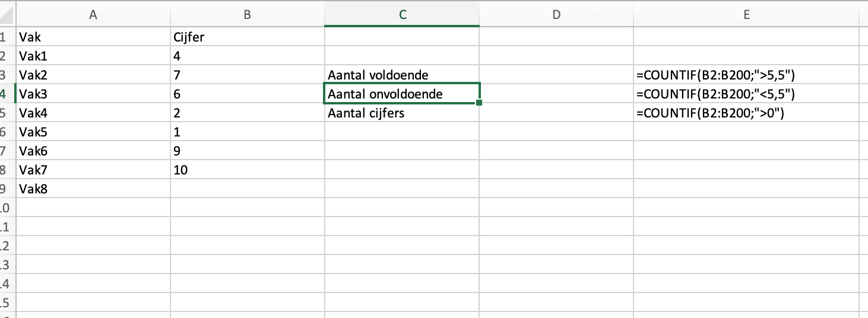This screenshot has width=868, height=318.
Task: Click the 'Aantal onvoldoende' cell
Action: tap(402, 94)
